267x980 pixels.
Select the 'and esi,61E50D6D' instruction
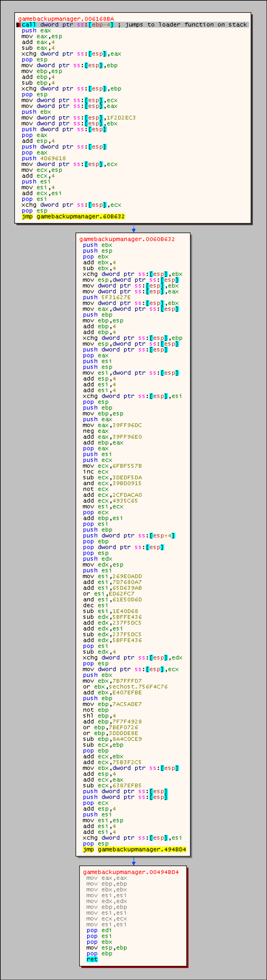coord(112,600)
